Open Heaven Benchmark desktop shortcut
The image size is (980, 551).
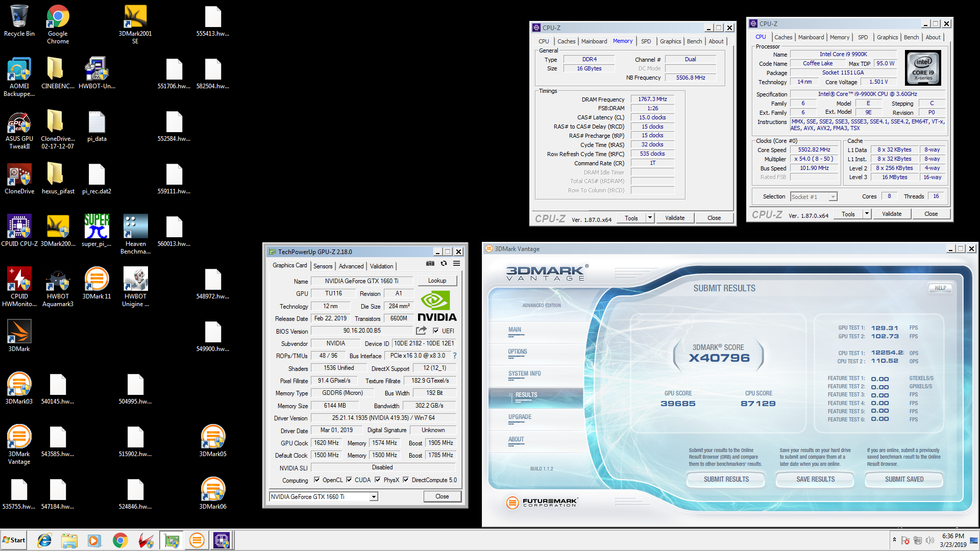coord(135,235)
